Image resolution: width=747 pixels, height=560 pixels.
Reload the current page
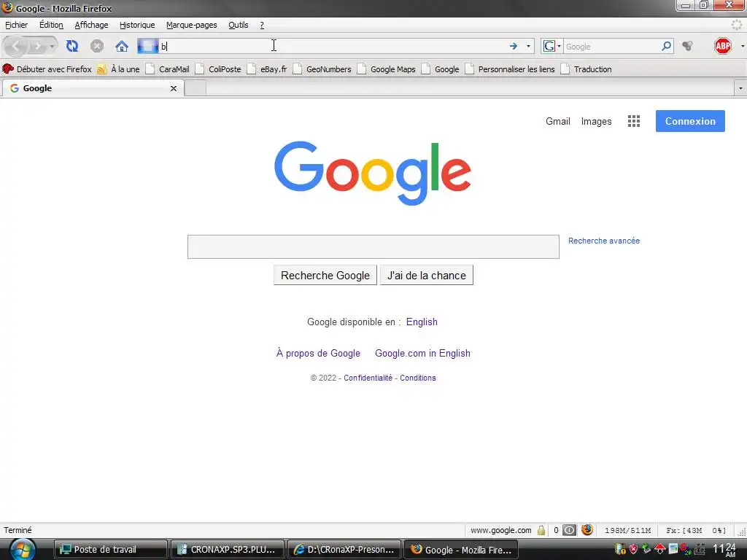coord(72,46)
